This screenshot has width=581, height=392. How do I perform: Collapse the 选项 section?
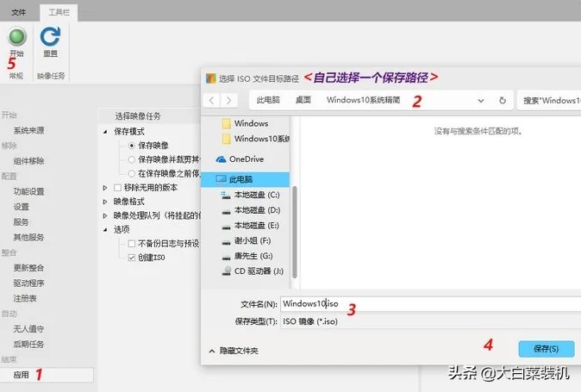pyautogui.click(x=105, y=229)
